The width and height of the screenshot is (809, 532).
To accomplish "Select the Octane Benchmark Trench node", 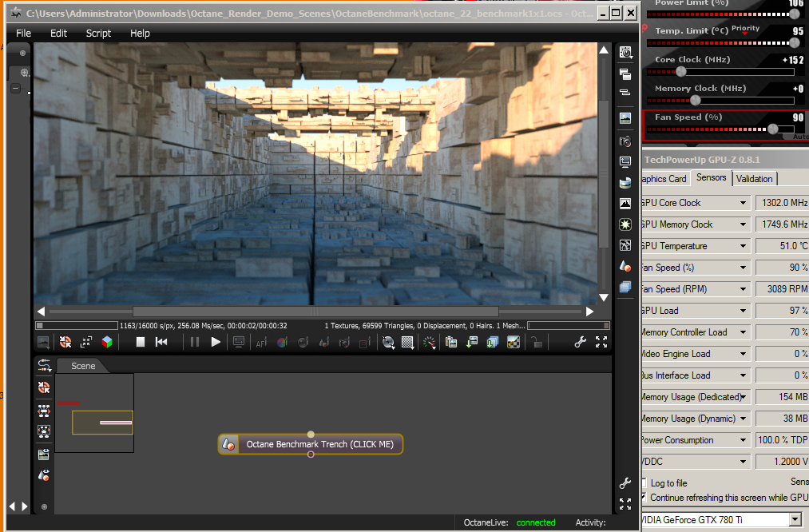I will pos(311,444).
